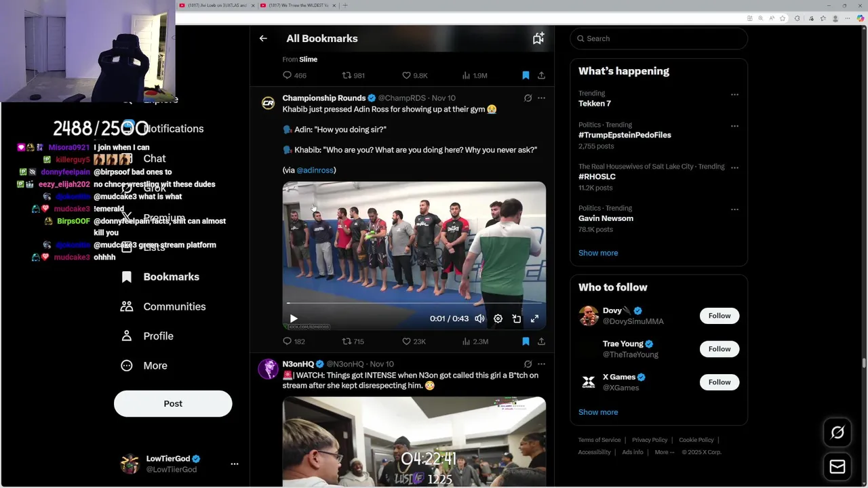868x488 pixels.
Task: Open video settings gear on Khabib clip
Action: click(x=498, y=319)
